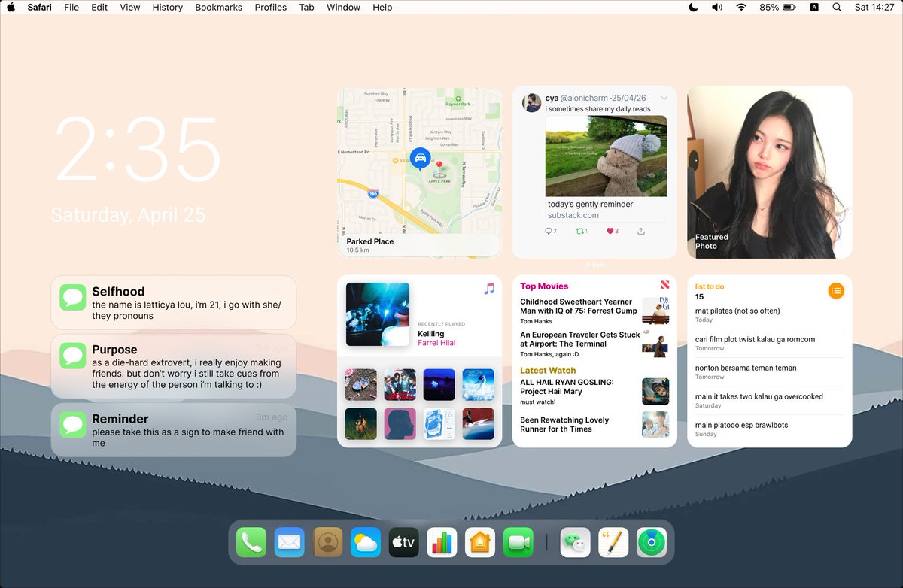The width and height of the screenshot is (903, 588).
Task: Click the Parked Place label on map
Action: (370, 241)
